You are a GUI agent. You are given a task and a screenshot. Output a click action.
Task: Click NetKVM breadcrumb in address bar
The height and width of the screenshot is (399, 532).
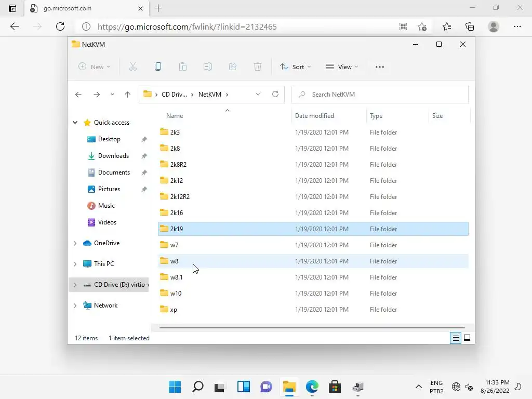pyautogui.click(x=210, y=95)
